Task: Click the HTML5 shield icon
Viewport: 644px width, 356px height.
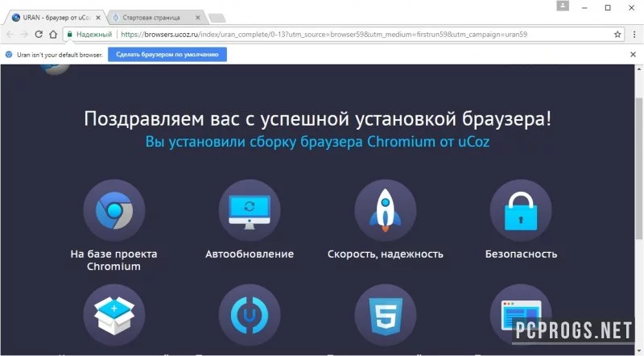Action: 386,315
